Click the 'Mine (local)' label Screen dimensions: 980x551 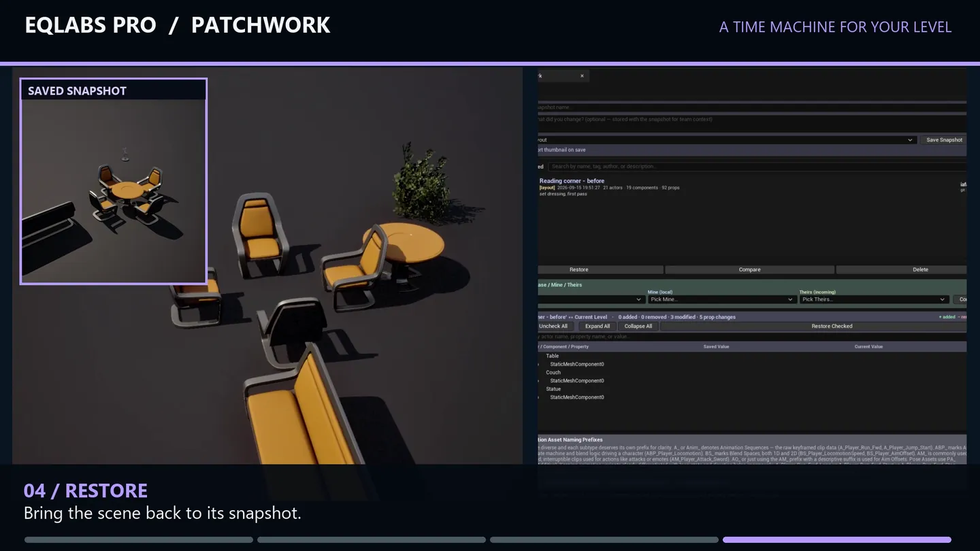[x=660, y=293]
